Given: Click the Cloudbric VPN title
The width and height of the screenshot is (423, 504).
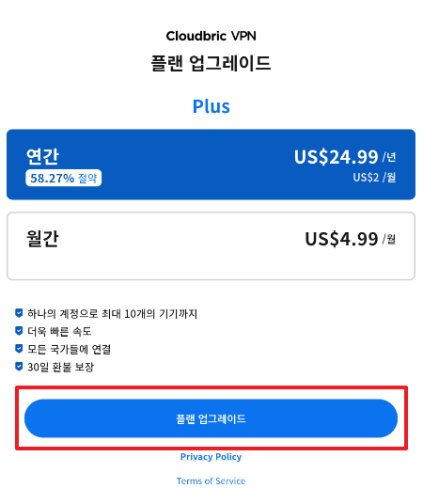Looking at the screenshot, I should coord(211,36).
